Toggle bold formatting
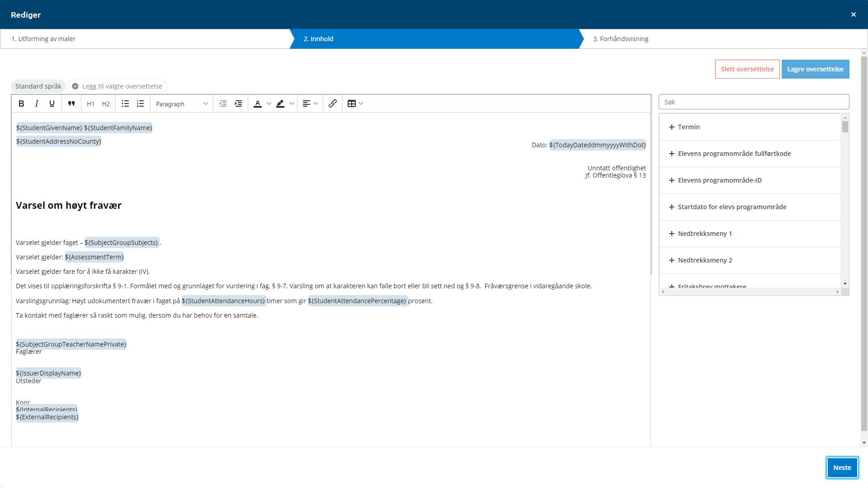Image resolution: width=868 pixels, height=488 pixels. click(x=21, y=103)
